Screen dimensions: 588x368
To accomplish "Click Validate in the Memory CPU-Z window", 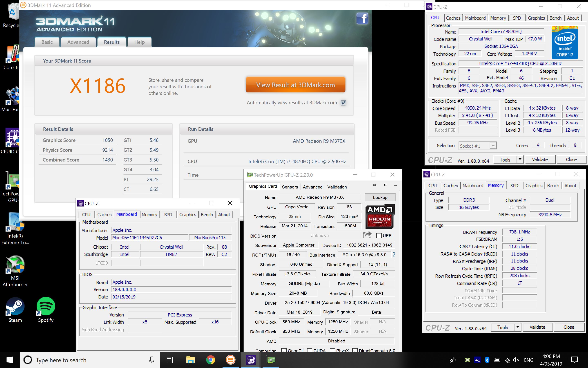I will point(537,327).
